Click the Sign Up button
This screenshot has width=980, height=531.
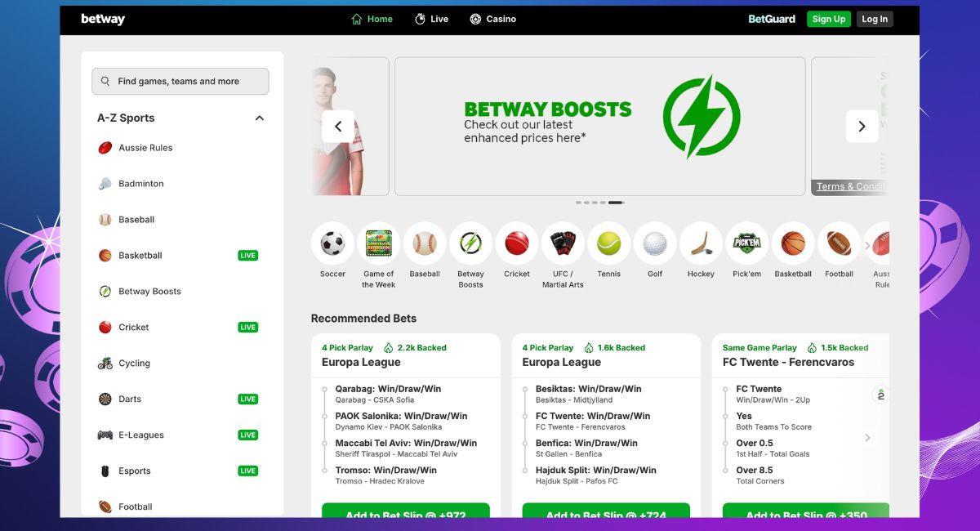point(829,19)
